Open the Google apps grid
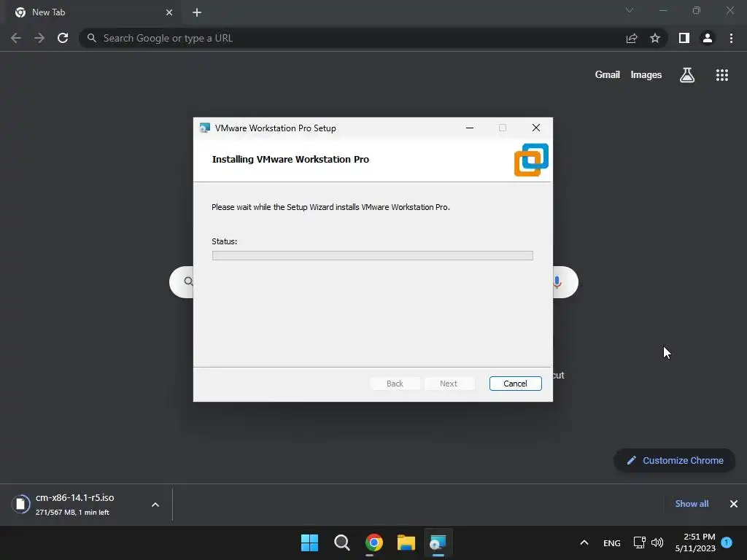This screenshot has height=560, width=747. pos(721,75)
